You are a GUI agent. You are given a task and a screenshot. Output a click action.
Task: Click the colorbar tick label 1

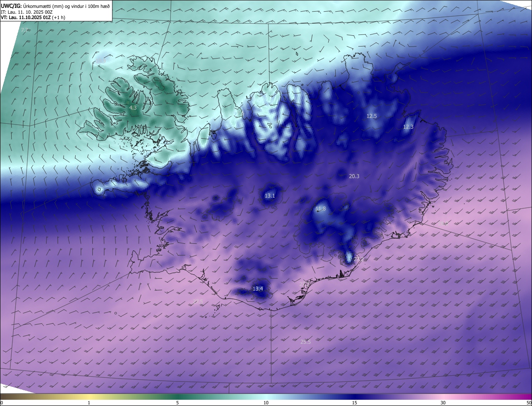click(89, 403)
